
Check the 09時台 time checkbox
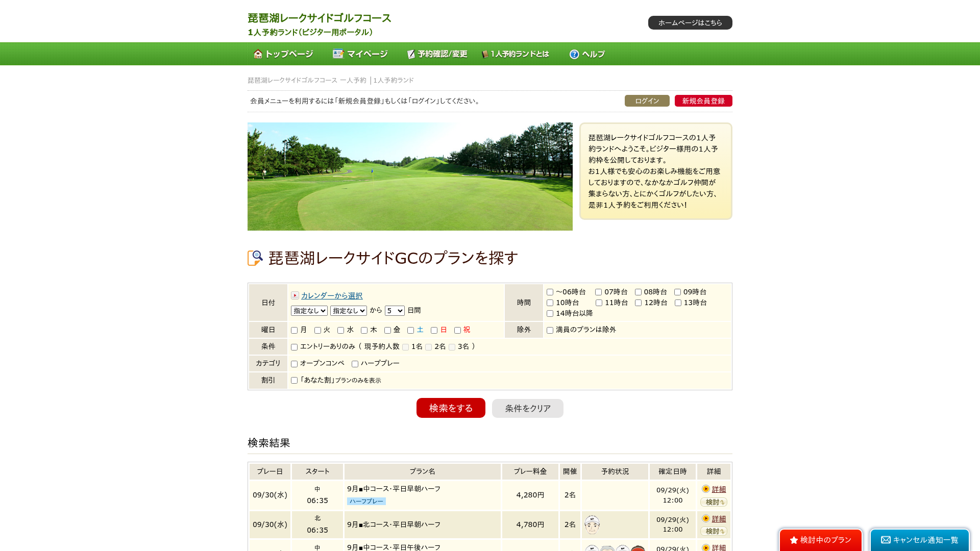[677, 292]
